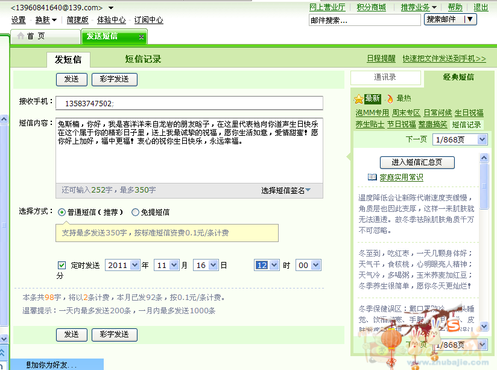Image resolution: width=497 pixels, height=370 pixels.
Task: Click the left sidebar up arrow
Action: (4, 119)
